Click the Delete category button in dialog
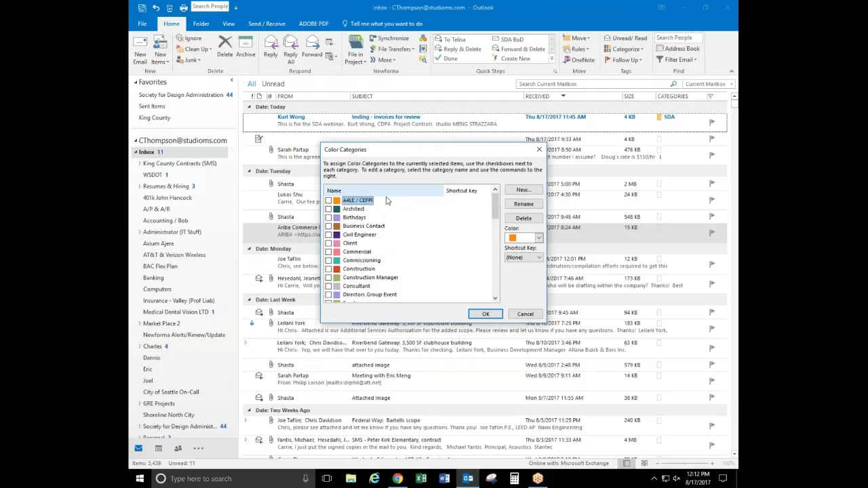This screenshot has width=868, height=488. 524,218
